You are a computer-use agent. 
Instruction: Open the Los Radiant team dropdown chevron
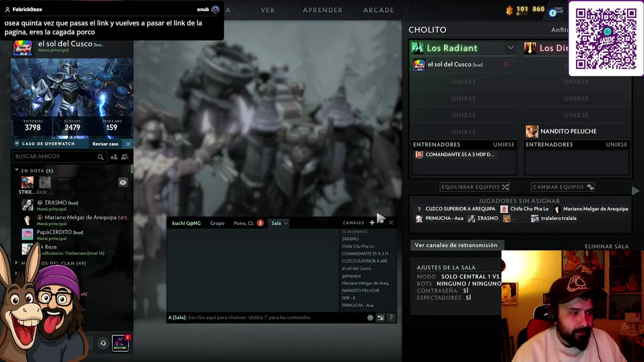[x=511, y=48]
